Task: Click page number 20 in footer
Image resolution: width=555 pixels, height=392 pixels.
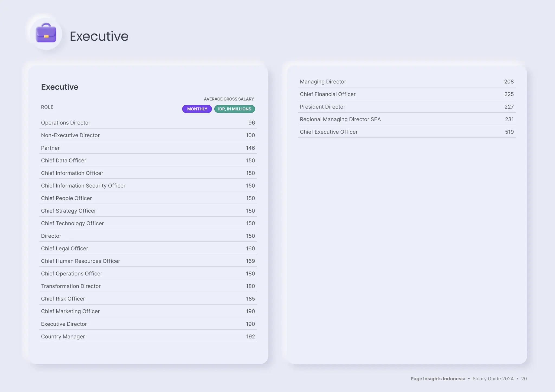Action: [524, 379]
